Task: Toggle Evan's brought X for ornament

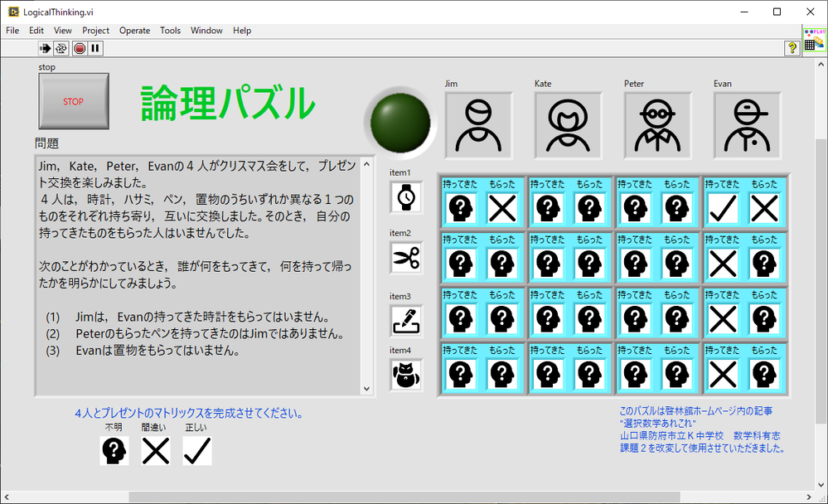Action: (x=723, y=374)
